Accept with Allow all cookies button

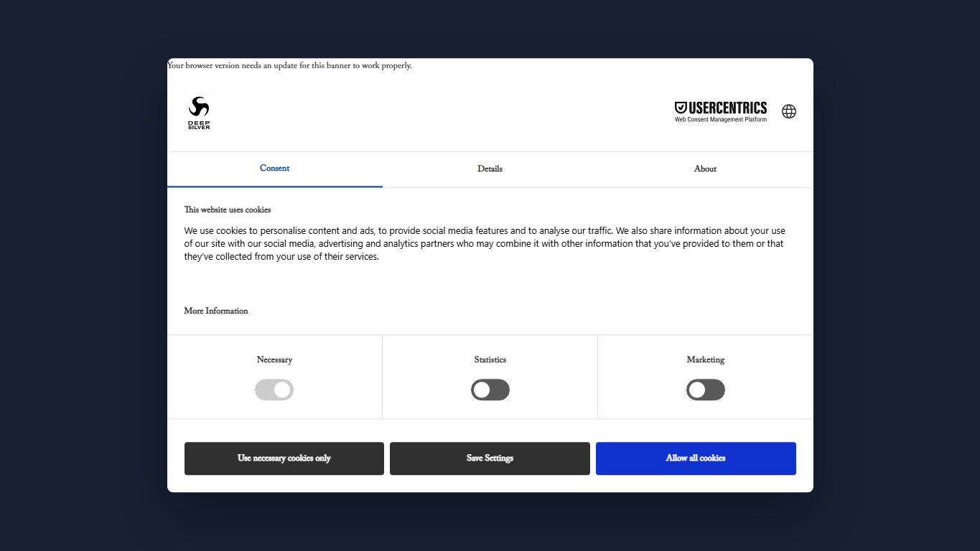696,458
